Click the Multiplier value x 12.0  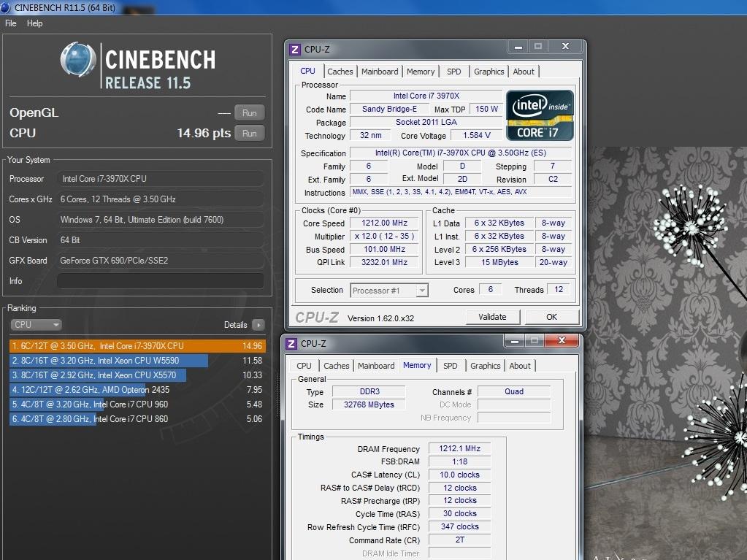pos(385,236)
